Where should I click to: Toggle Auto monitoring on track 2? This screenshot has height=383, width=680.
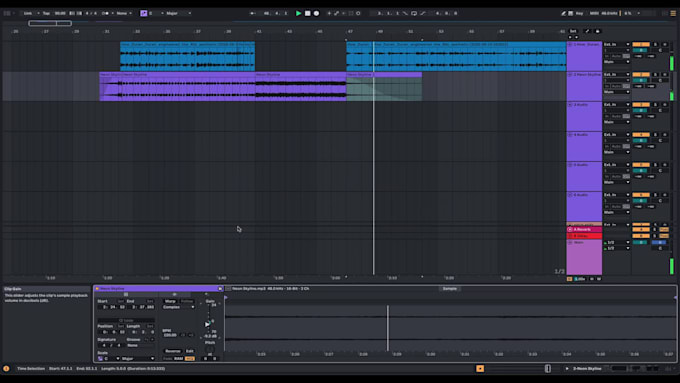[616, 86]
